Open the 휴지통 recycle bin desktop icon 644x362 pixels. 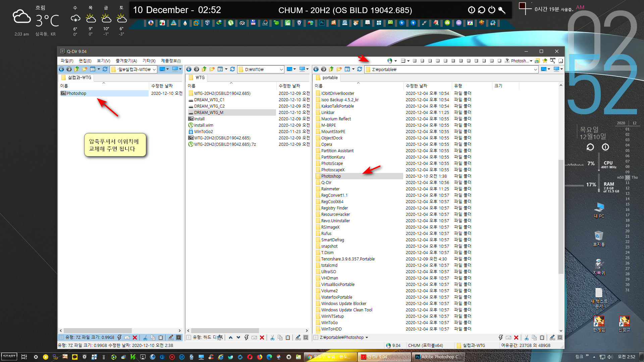(599, 239)
